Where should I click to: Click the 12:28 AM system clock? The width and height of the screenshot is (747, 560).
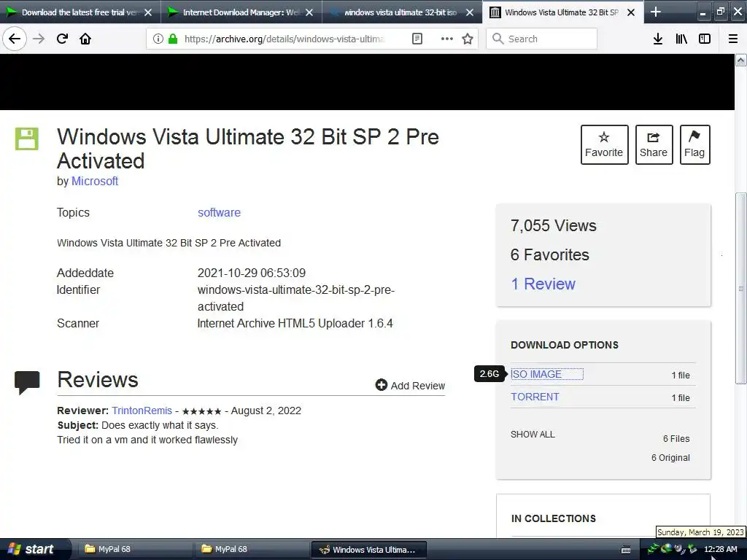pyautogui.click(x=720, y=549)
